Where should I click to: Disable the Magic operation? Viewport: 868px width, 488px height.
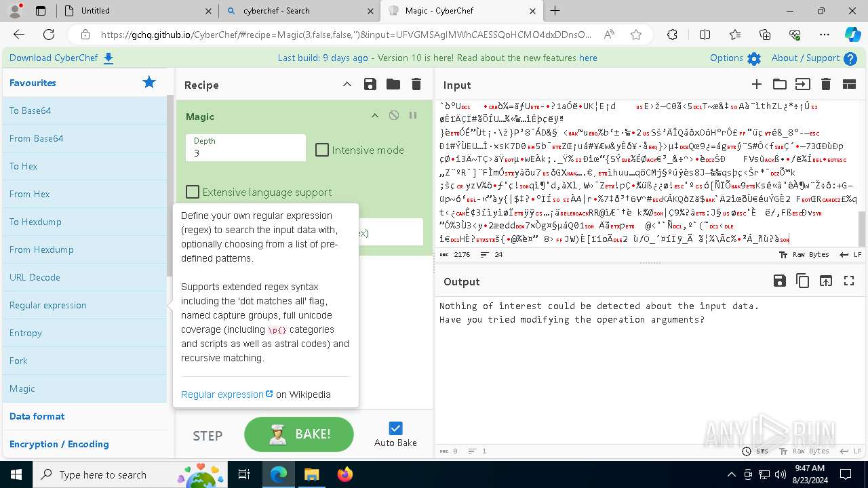point(394,116)
